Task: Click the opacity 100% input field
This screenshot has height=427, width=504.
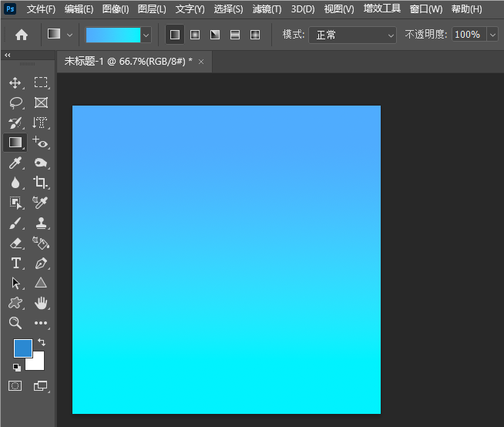Action: pyautogui.click(x=469, y=35)
